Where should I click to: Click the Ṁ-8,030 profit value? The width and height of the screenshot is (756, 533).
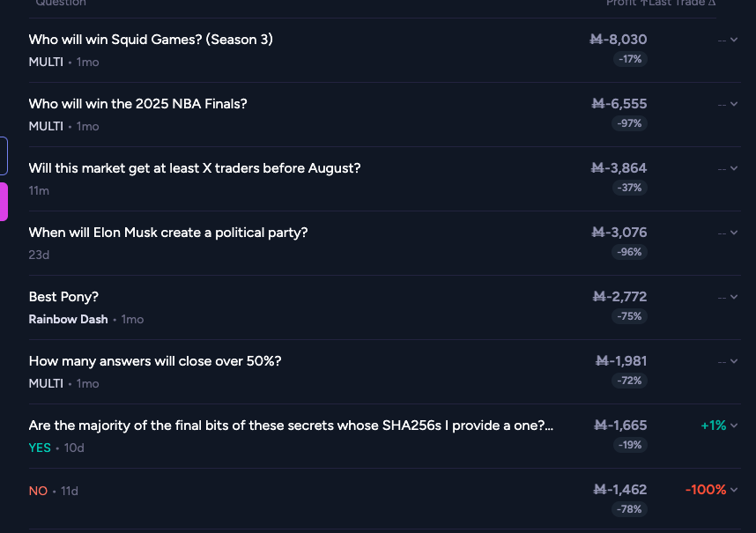point(619,40)
